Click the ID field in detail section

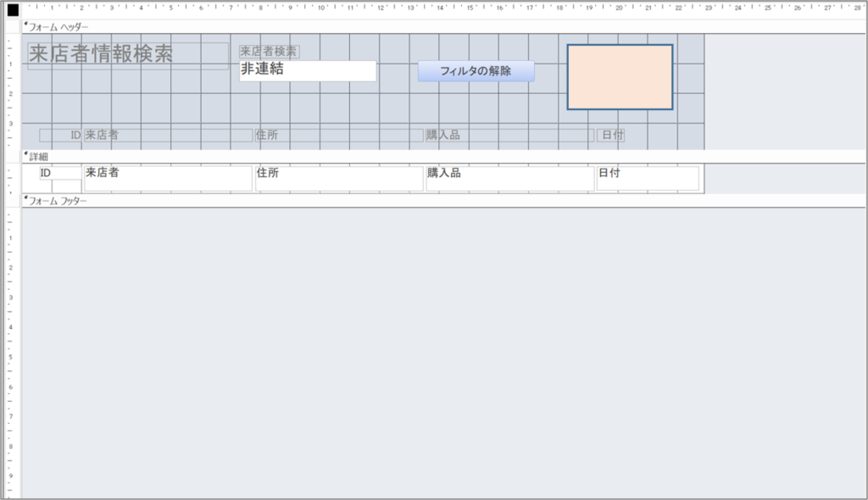pyautogui.click(x=60, y=173)
